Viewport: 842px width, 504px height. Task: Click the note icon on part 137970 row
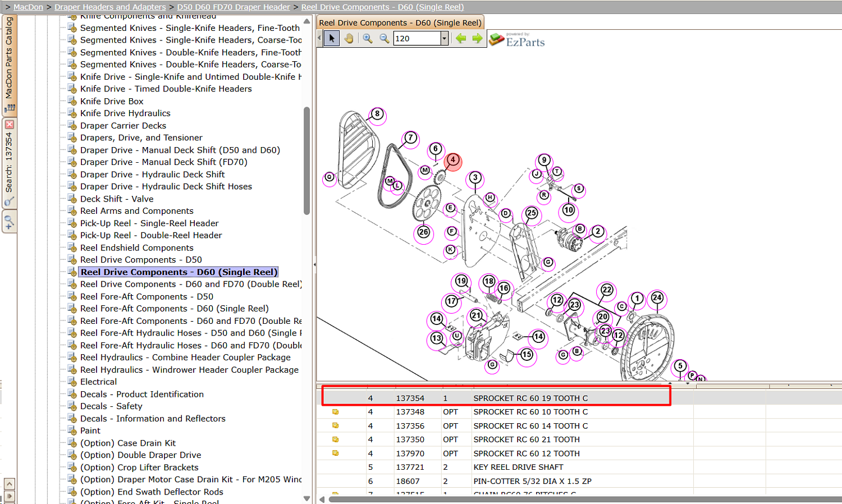[x=336, y=453]
